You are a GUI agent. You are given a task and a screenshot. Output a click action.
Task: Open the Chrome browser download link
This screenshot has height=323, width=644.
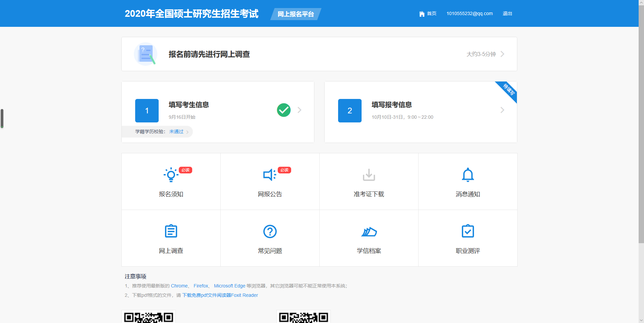point(179,286)
